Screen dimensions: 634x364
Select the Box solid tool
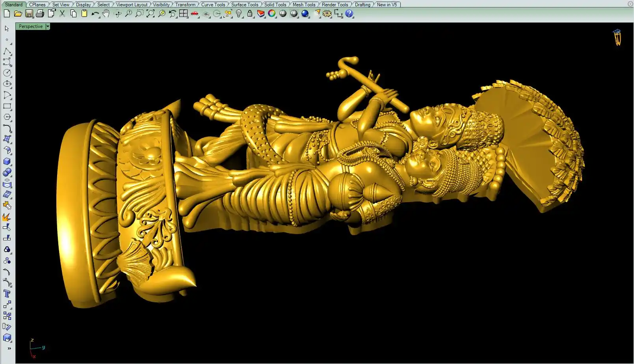tap(7, 162)
